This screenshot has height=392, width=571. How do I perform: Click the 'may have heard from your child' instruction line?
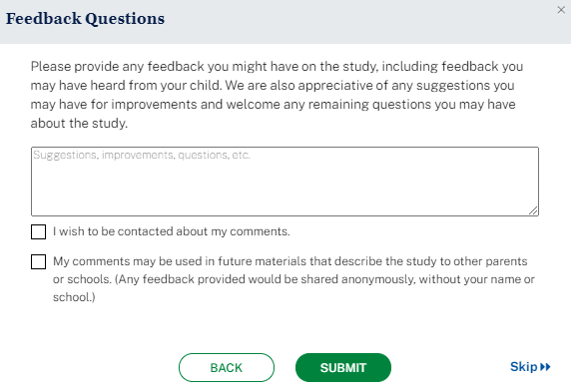pyautogui.click(x=126, y=86)
